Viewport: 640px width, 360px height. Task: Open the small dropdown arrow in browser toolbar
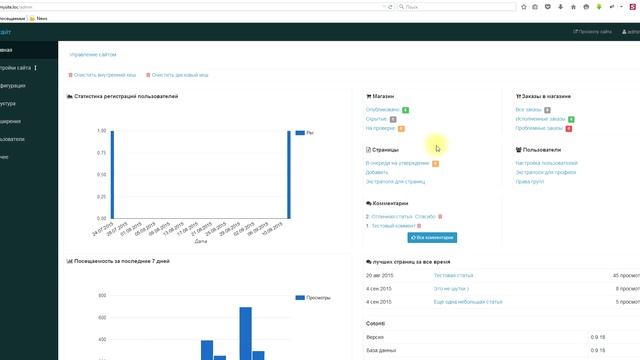622,7
